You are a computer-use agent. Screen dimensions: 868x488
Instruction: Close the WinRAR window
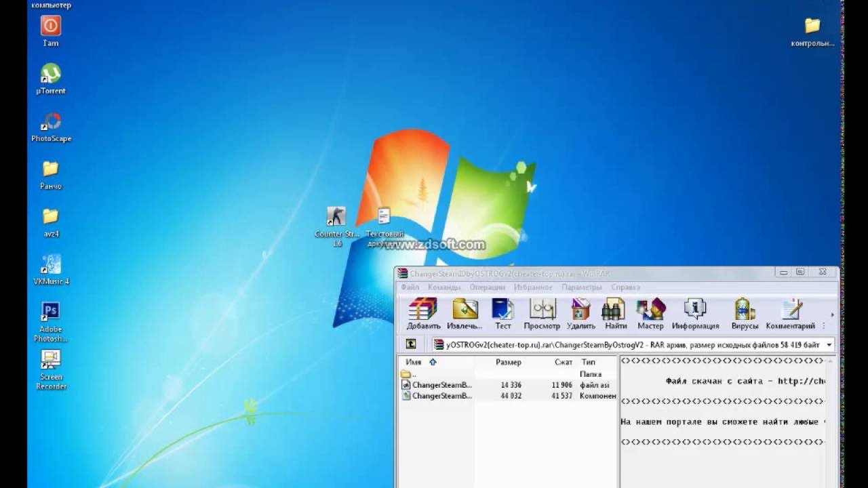coord(823,272)
